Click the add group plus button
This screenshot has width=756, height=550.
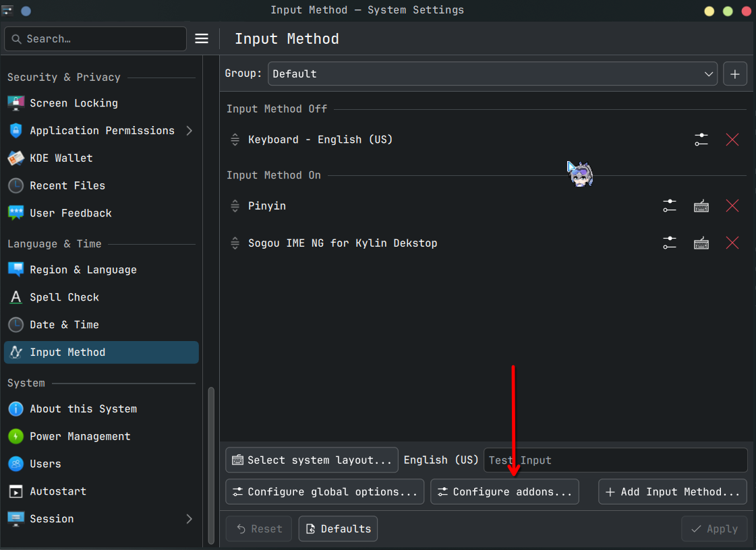735,74
